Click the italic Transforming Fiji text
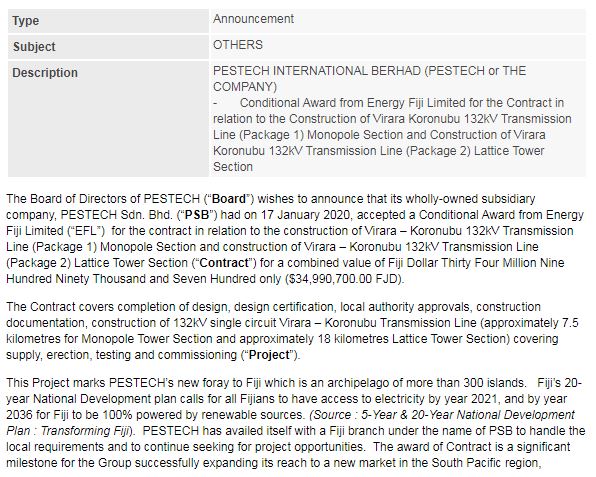 [x=84, y=431]
